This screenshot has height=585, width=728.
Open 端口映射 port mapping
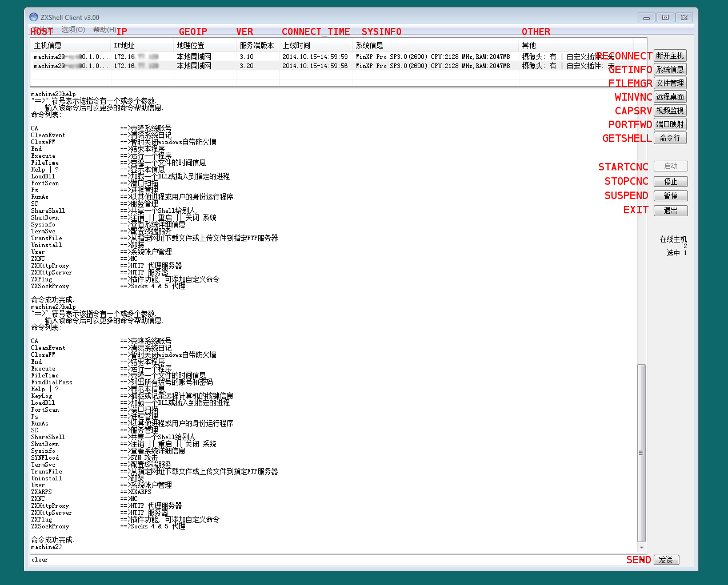670,125
